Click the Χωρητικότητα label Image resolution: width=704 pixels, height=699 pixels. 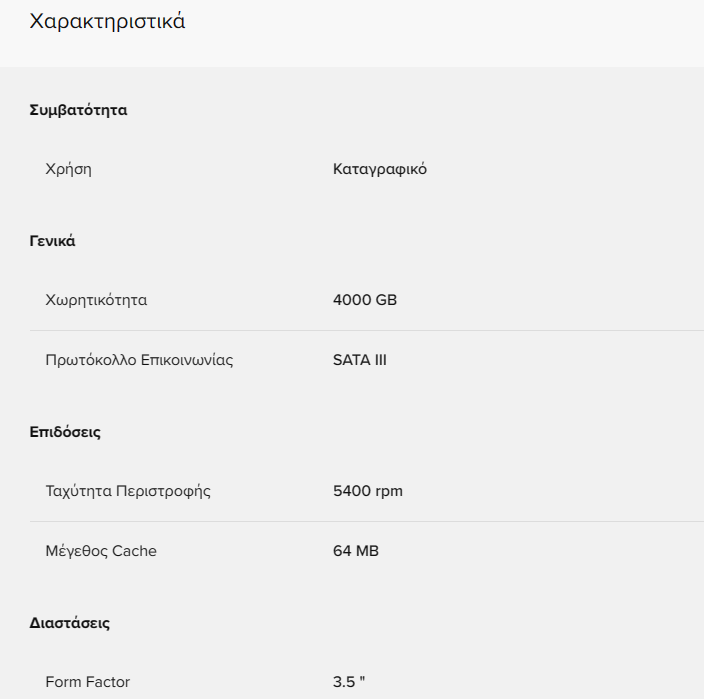(x=96, y=300)
